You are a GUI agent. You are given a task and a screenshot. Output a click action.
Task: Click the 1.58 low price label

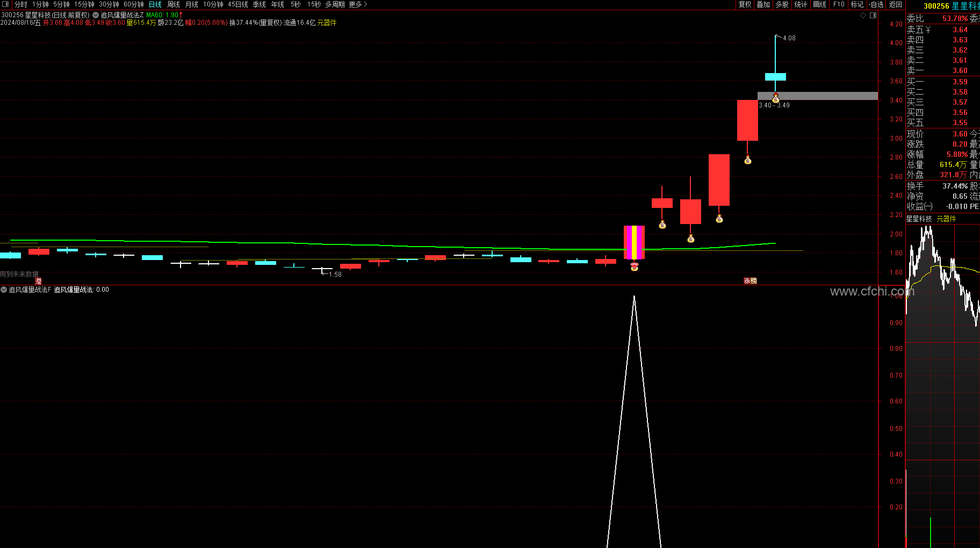[x=335, y=275]
